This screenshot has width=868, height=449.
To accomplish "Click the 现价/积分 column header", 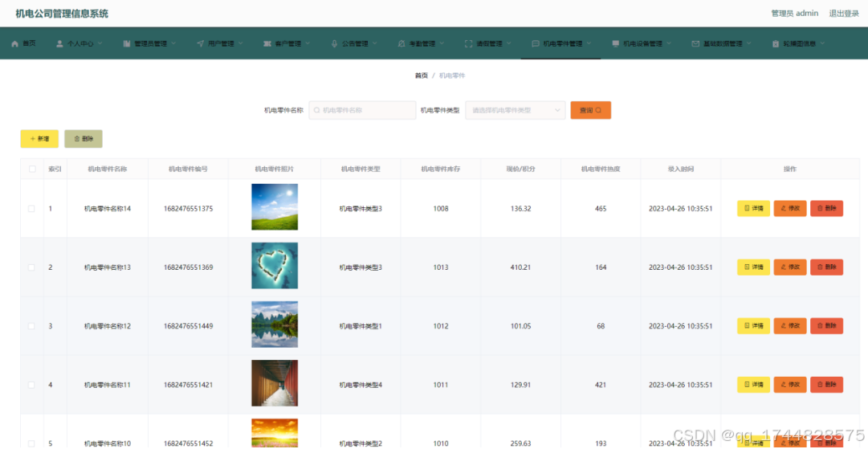I will click(520, 169).
